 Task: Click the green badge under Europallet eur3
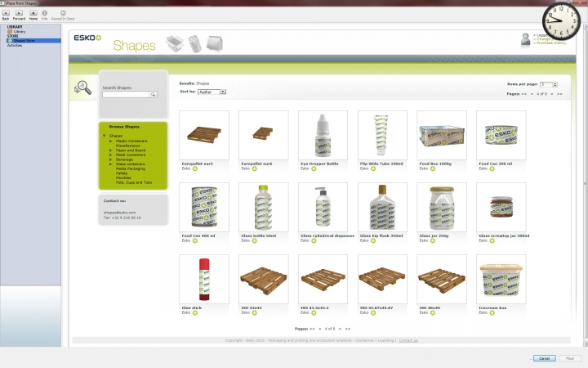coord(196,168)
